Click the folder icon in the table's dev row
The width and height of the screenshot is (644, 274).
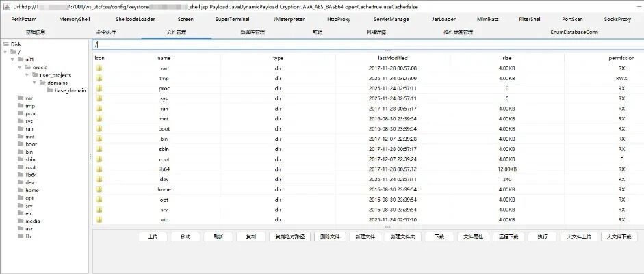99,179
